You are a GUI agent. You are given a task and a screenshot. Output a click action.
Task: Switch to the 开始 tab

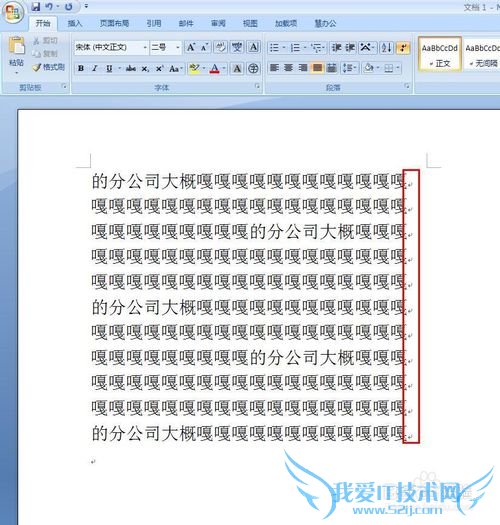[x=43, y=23]
